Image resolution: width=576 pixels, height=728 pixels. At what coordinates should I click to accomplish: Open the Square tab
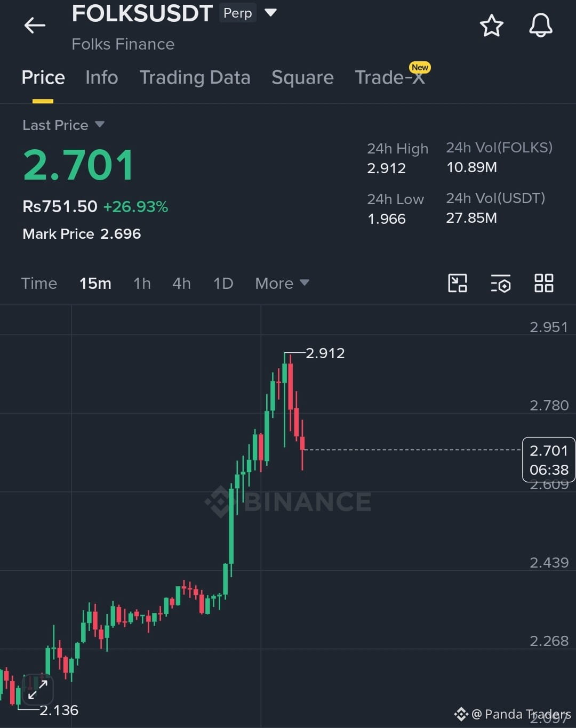[302, 78]
